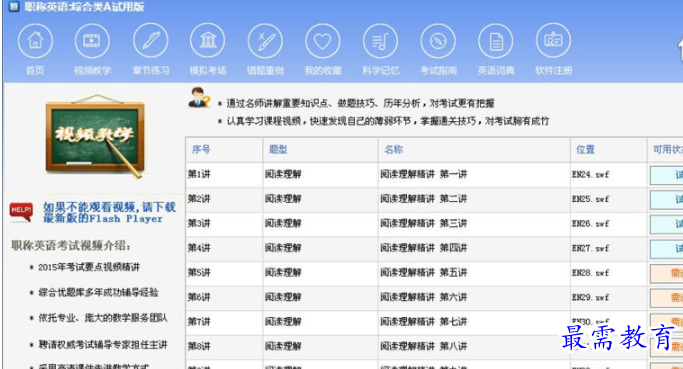Sort by 序号 column header
This screenshot has height=369, width=683.
click(x=224, y=149)
